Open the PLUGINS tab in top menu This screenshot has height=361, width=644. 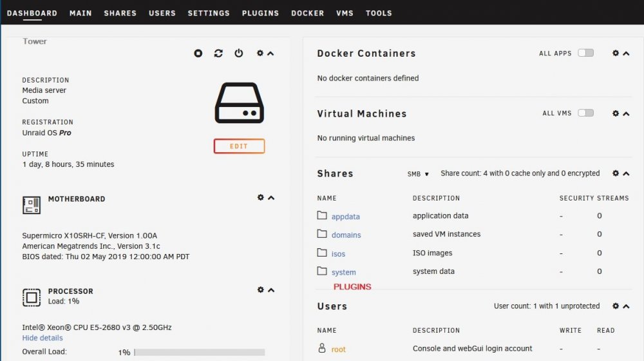[x=260, y=13]
